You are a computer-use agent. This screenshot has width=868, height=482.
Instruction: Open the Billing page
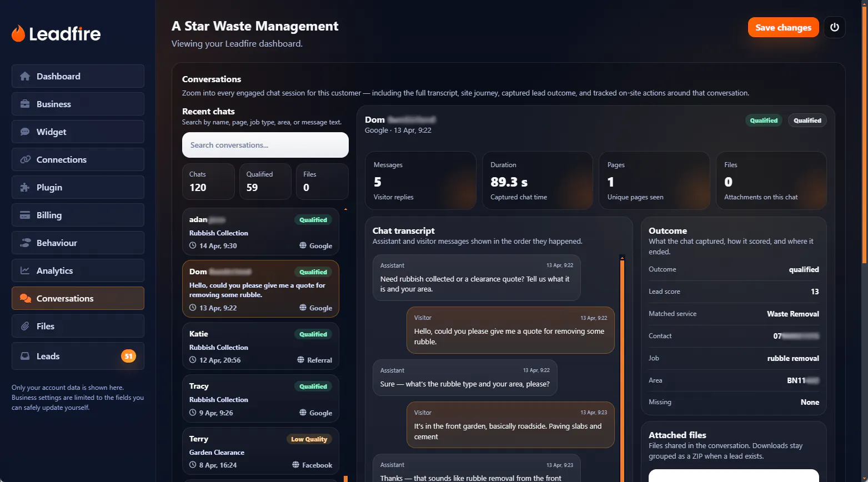click(78, 215)
